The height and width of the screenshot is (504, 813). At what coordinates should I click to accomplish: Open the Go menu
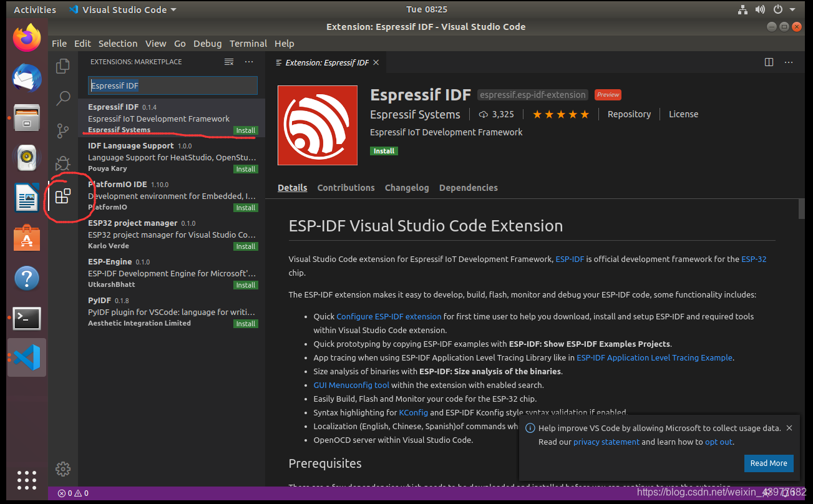point(180,44)
